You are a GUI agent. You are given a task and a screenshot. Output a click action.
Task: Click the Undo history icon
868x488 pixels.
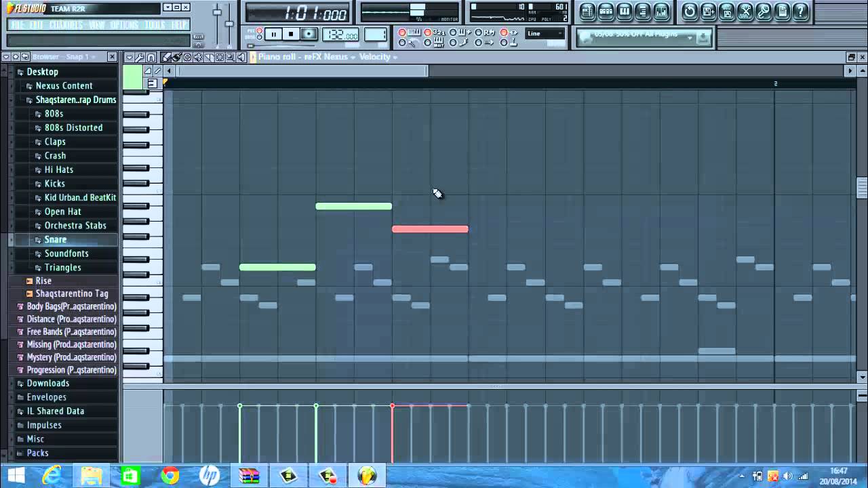(x=690, y=11)
